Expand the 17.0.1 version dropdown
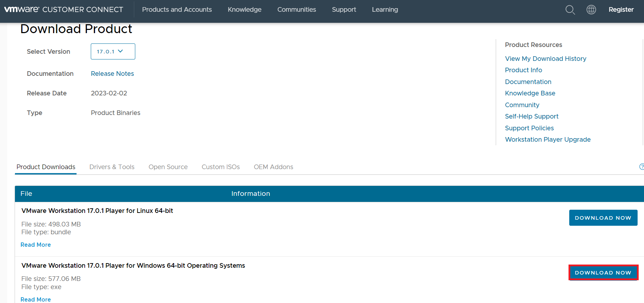This screenshot has height=303, width=644. (113, 52)
